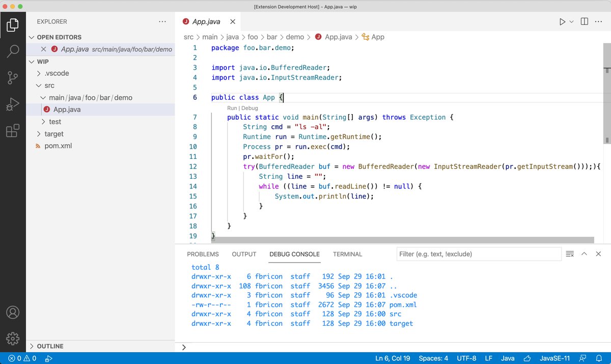
Task: Click errors and warnings status indicator
Action: [x=22, y=358]
